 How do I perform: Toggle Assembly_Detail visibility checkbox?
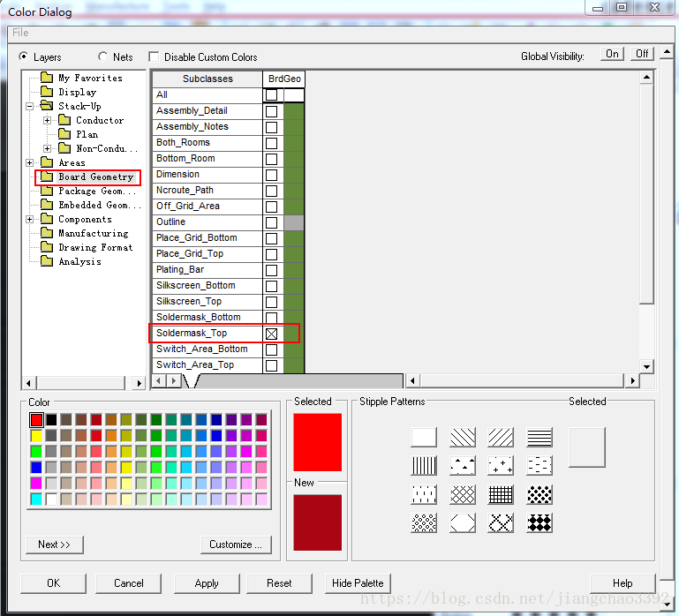[272, 111]
